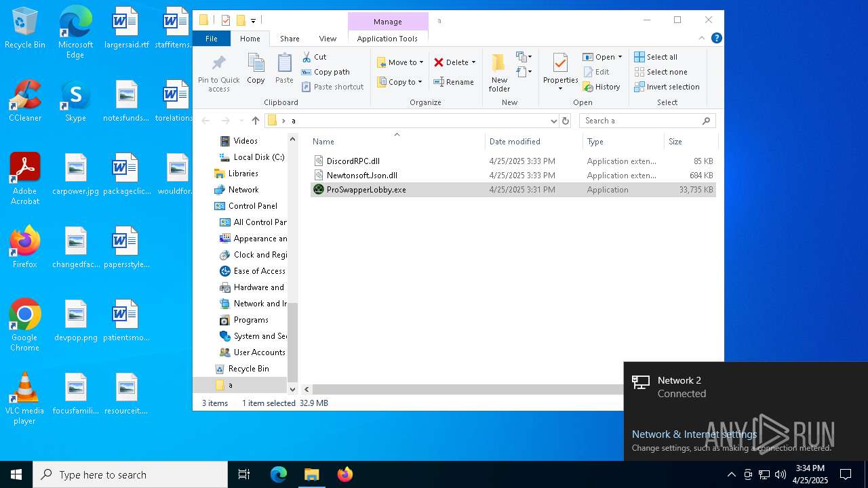Click Select all

tap(655, 57)
